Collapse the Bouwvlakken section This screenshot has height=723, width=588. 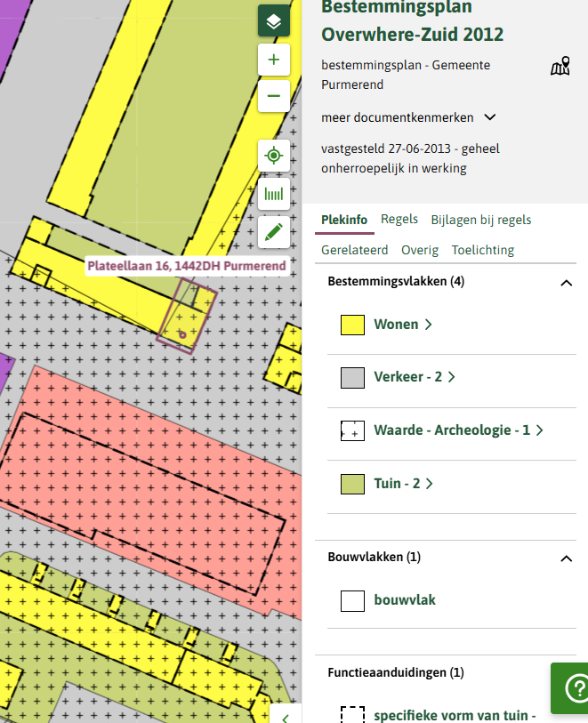coord(567,558)
